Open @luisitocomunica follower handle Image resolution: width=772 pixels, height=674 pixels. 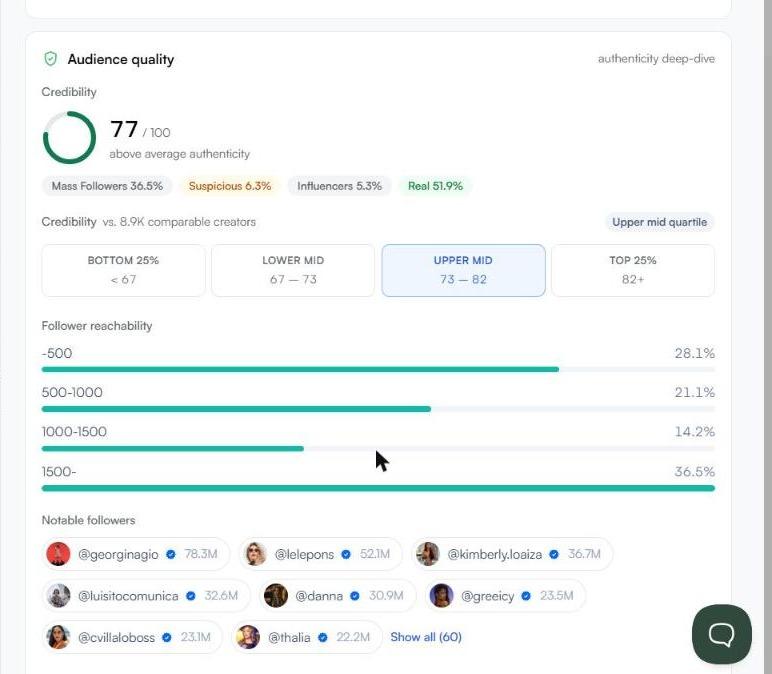click(128, 596)
